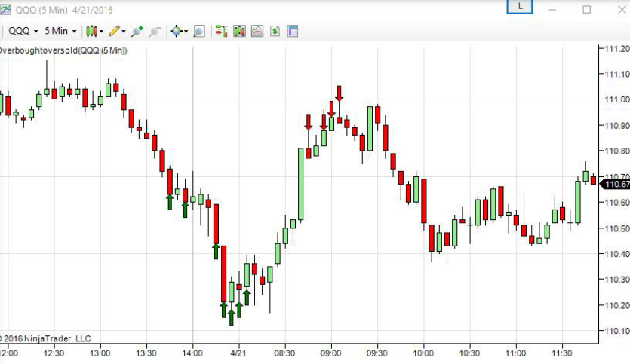This screenshot has height=364, width=630.
Task: Open the Strategies dollar sign icon
Action: pos(275,31)
